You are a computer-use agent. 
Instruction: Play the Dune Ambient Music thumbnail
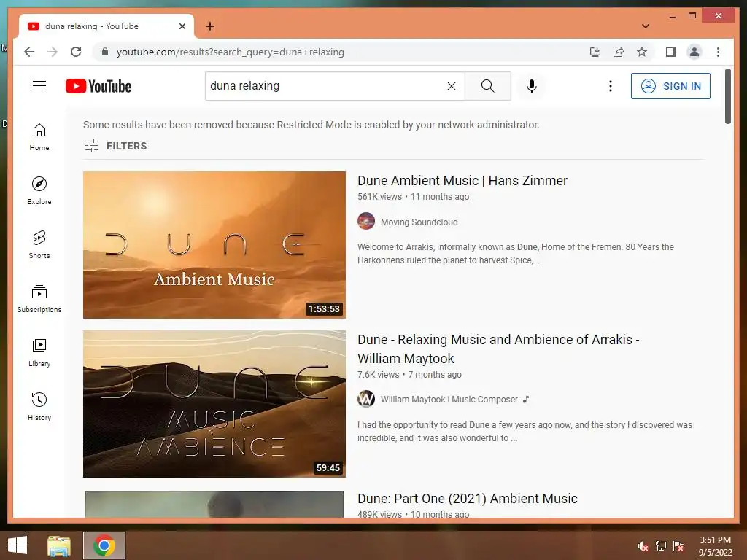214,245
